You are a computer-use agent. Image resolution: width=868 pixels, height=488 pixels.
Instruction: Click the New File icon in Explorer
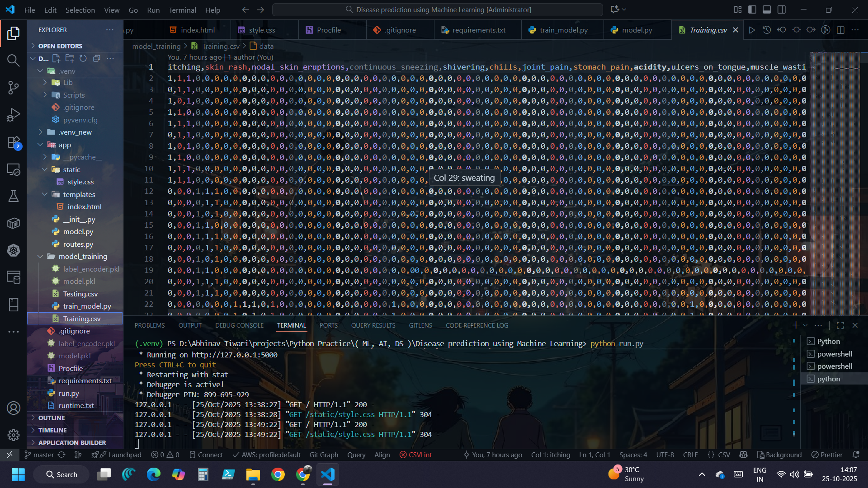point(56,58)
